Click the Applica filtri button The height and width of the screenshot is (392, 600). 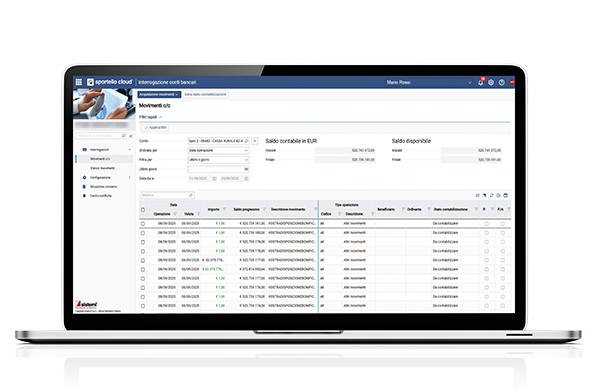tap(155, 127)
